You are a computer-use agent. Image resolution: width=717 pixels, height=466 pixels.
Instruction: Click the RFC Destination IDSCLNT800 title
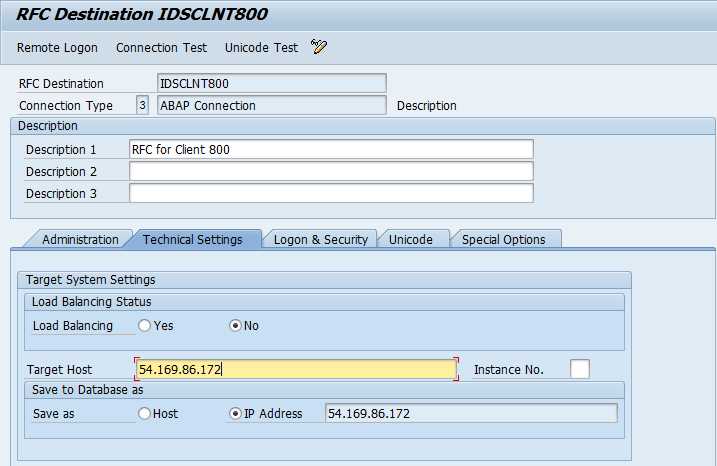[x=142, y=14]
